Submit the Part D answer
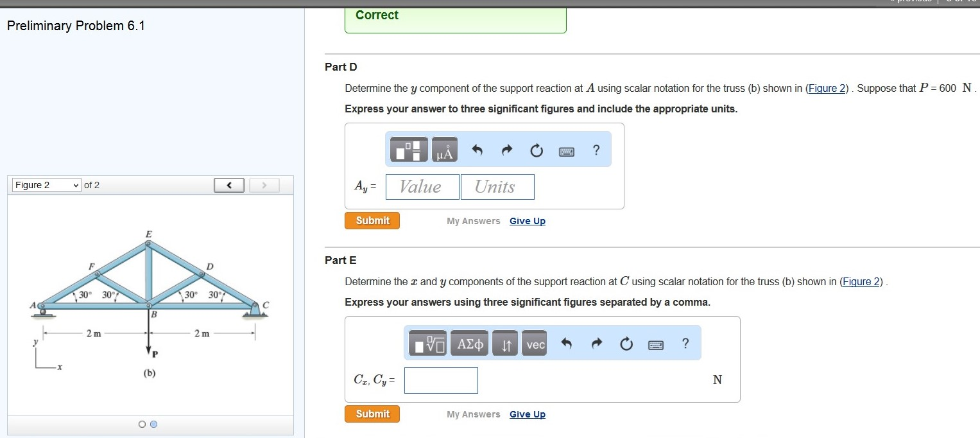The height and width of the screenshot is (438, 980). [x=372, y=220]
